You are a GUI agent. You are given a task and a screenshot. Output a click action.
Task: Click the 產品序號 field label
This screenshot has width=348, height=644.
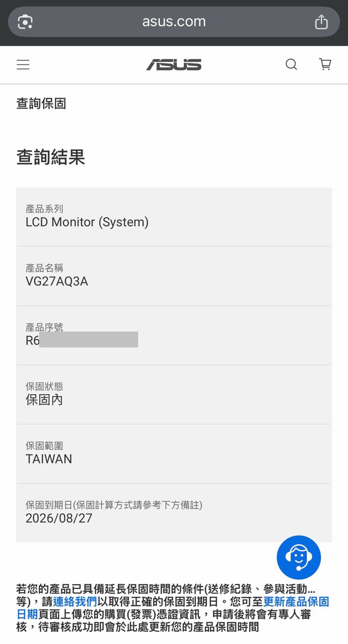tap(44, 328)
